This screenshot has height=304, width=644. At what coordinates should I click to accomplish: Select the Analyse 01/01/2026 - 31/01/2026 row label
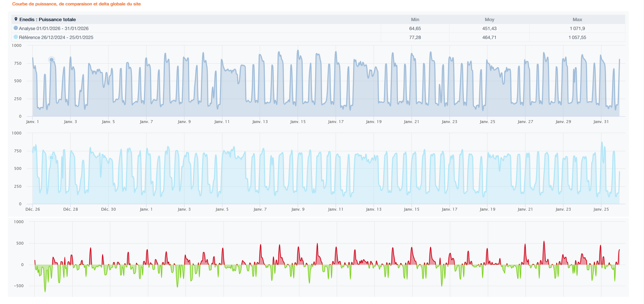coord(54,29)
